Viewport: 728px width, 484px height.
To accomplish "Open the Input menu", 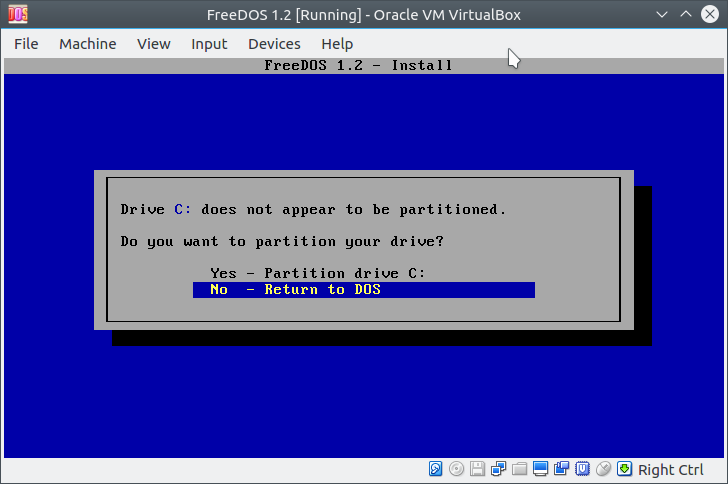I will [x=209, y=44].
